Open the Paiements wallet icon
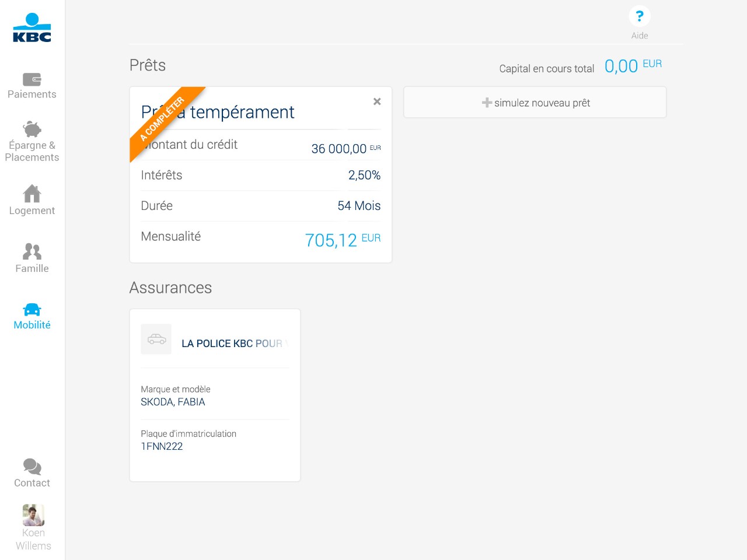747x560 pixels. 32,79
